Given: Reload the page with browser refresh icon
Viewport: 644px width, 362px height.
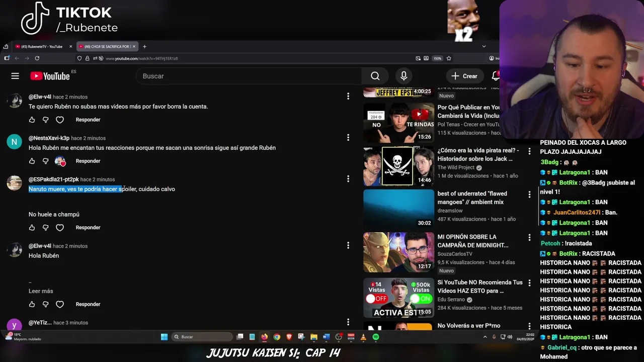Looking at the screenshot, I should coord(37,58).
